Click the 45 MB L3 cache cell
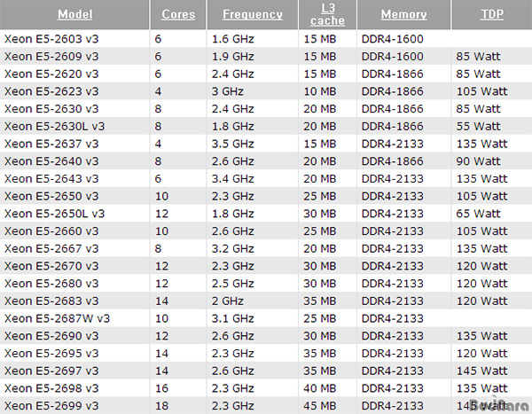Image resolution: width=532 pixels, height=414 pixels. 319,405
